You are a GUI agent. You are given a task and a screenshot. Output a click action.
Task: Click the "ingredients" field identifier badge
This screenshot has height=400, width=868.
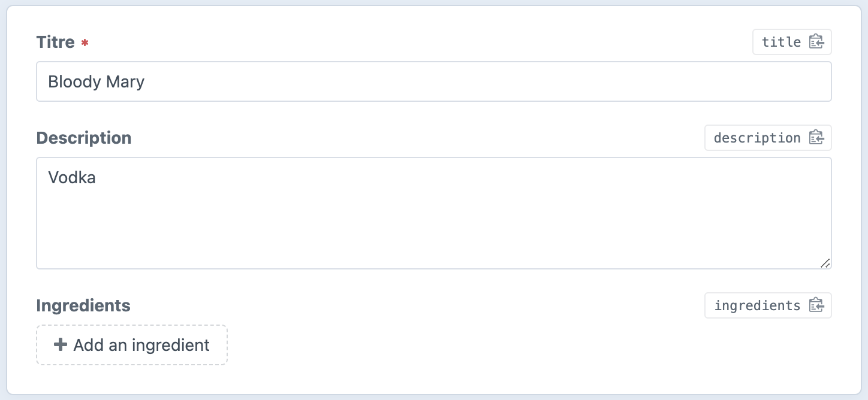[x=768, y=305]
